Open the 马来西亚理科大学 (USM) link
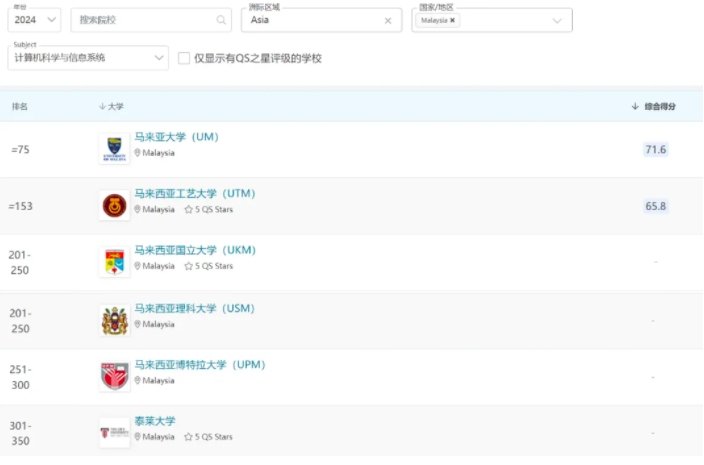Screen dimensions: 704x465 194,308
